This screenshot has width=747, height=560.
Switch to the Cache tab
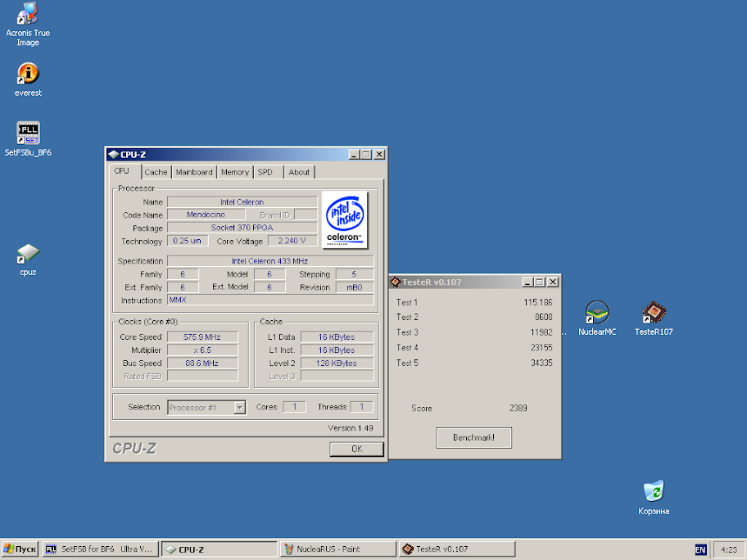click(x=156, y=172)
